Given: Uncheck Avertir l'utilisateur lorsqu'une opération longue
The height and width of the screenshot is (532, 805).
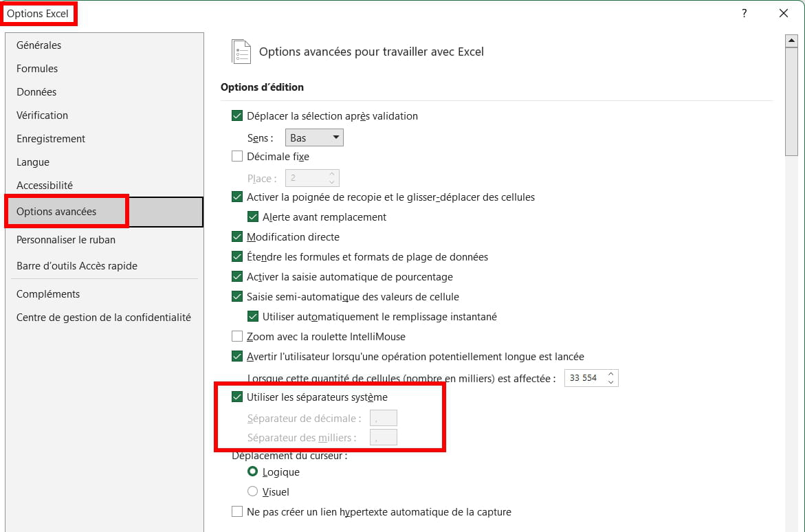Looking at the screenshot, I should pos(236,356).
